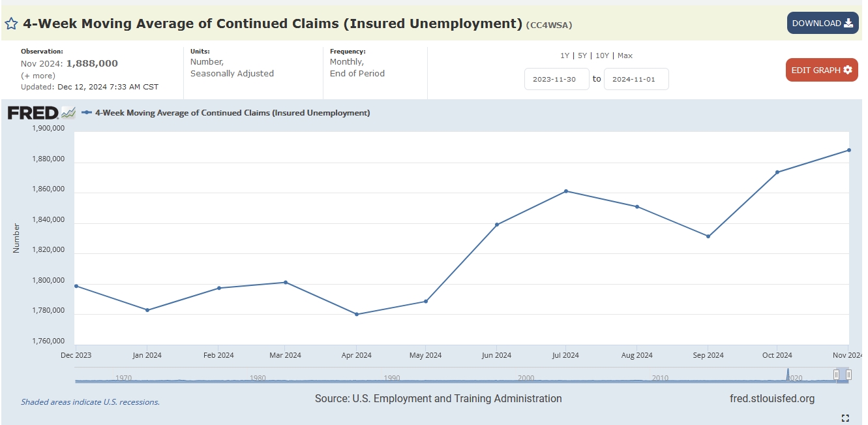Expand the (+ more) observations
Viewport: 868px width, 425px height.
coord(38,76)
